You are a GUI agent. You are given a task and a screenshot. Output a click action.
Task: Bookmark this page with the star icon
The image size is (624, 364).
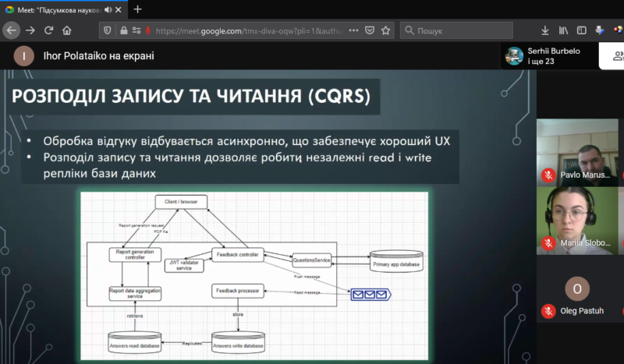[385, 30]
